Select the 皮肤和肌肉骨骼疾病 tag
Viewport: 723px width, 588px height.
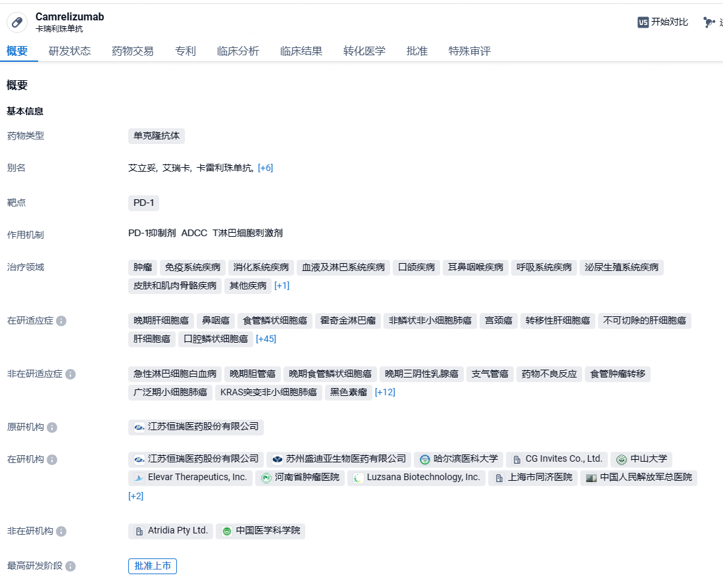tap(175, 286)
